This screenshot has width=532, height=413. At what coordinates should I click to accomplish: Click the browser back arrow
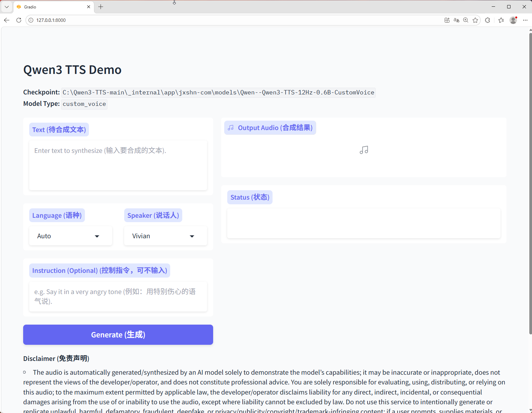pyautogui.click(x=7, y=20)
